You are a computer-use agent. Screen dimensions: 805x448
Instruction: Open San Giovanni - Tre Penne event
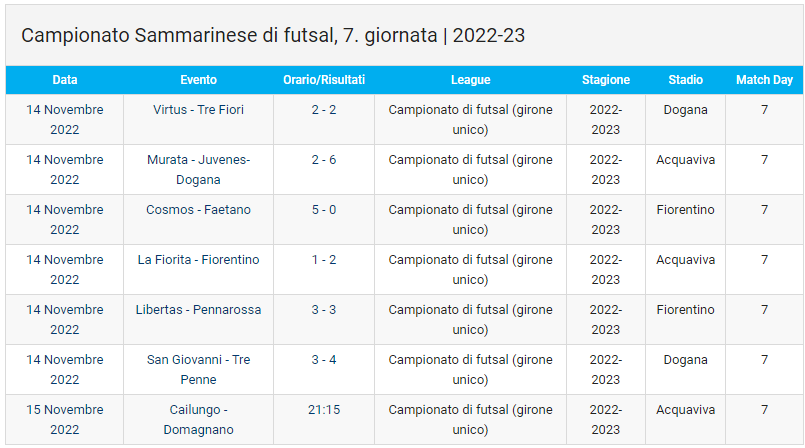(x=198, y=369)
